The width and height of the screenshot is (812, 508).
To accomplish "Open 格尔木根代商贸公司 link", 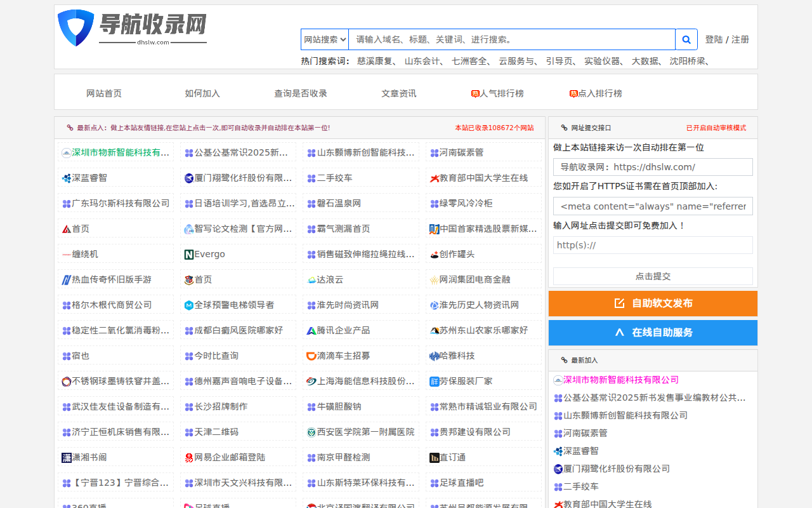I will (112, 305).
